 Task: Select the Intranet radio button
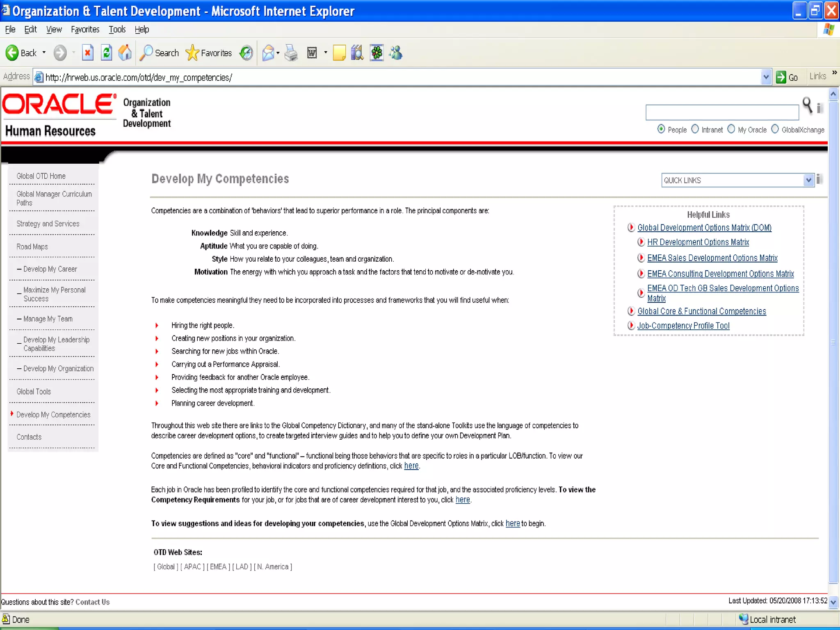point(695,129)
